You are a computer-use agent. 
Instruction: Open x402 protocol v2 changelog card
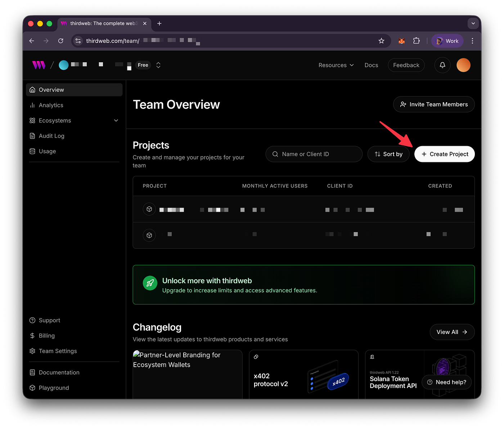[x=303, y=374]
